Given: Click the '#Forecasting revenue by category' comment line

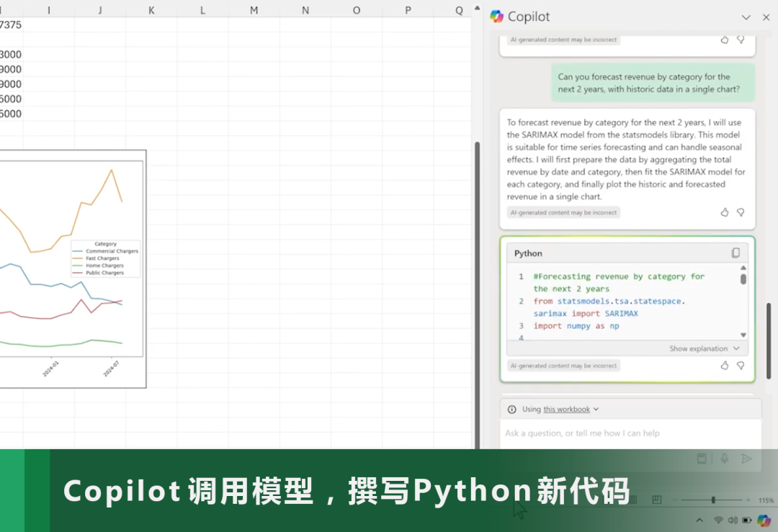Looking at the screenshot, I should [x=619, y=283].
